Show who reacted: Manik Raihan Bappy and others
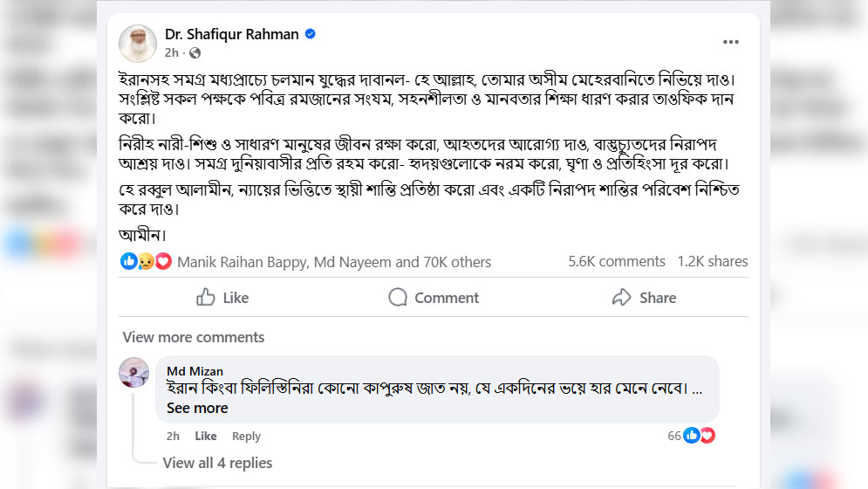 coord(334,262)
